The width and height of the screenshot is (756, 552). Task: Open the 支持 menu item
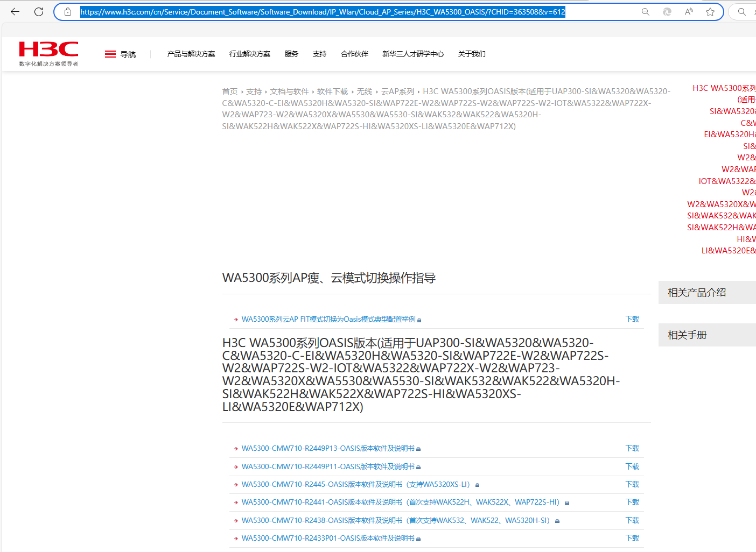320,54
